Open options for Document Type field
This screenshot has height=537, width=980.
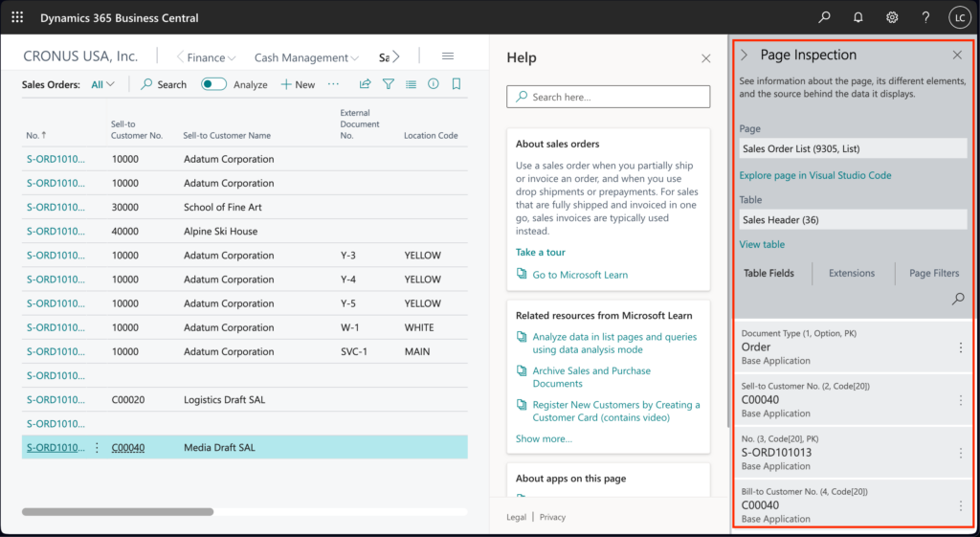961,347
